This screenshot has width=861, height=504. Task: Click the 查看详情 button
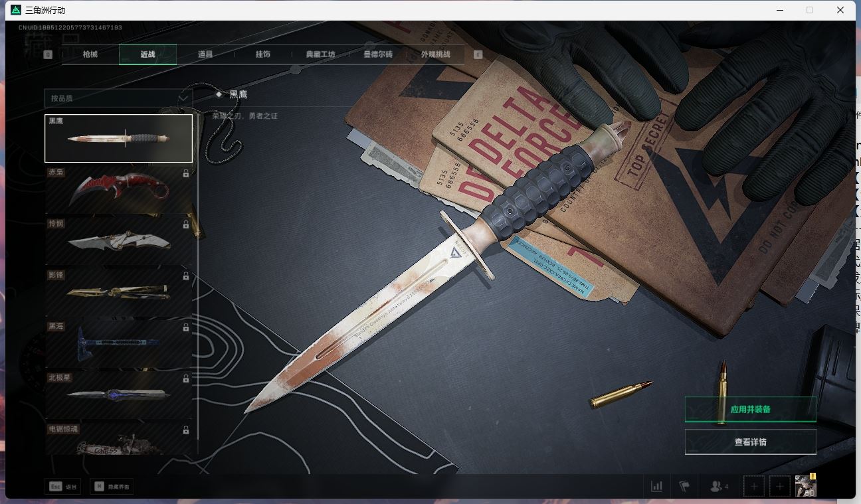click(750, 442)
